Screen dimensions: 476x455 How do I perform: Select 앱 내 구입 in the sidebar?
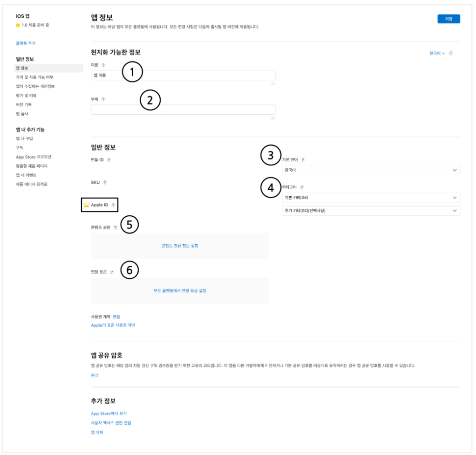[24, 139]
